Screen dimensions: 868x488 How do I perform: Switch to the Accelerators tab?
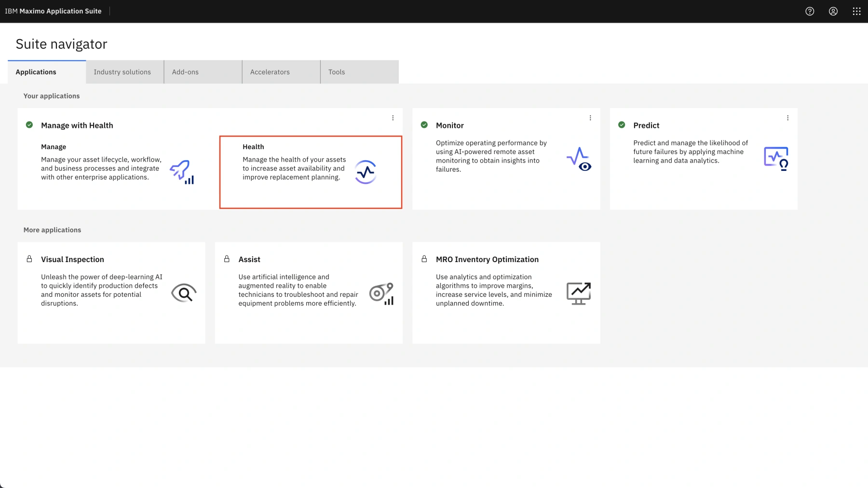281,72
